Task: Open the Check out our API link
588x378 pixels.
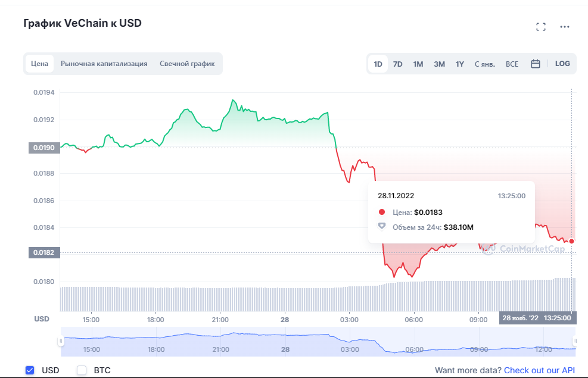Action: pyautogui.click(x=539, y=370)
